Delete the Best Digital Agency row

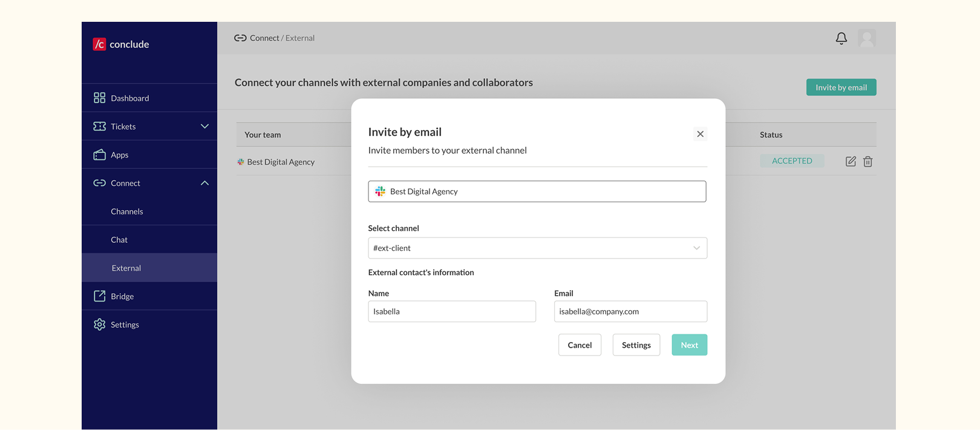pyautogui.click(x=868, y=161)
